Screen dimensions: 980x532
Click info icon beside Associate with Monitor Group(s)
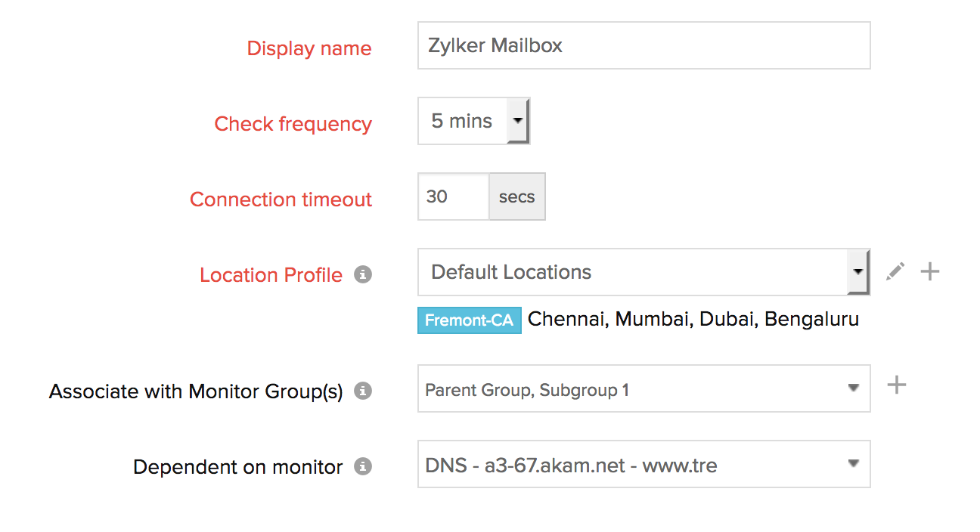(363, 391)
